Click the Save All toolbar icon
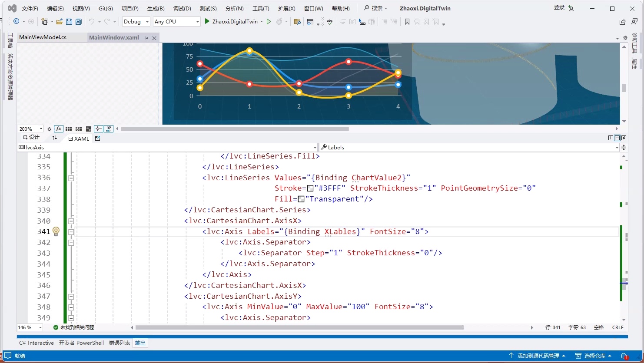644x363 pixels. point(79,22)
